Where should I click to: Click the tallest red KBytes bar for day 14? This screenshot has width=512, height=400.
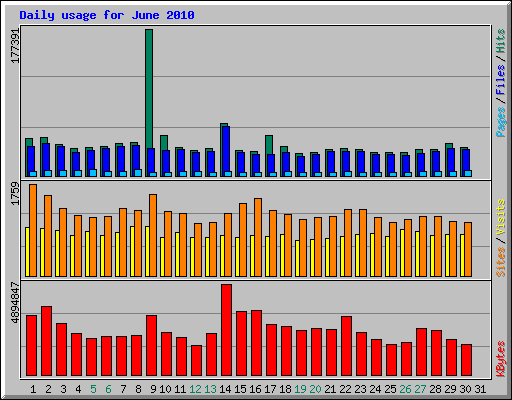point(226,330)
